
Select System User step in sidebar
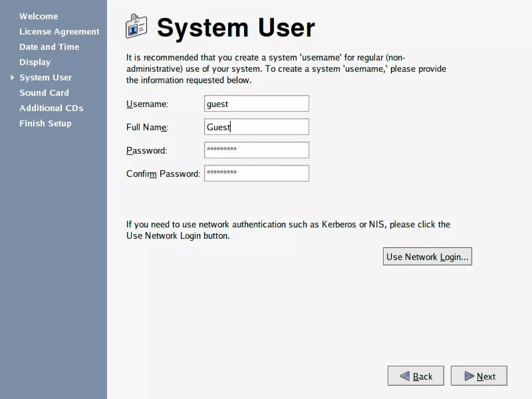[45, 77]
